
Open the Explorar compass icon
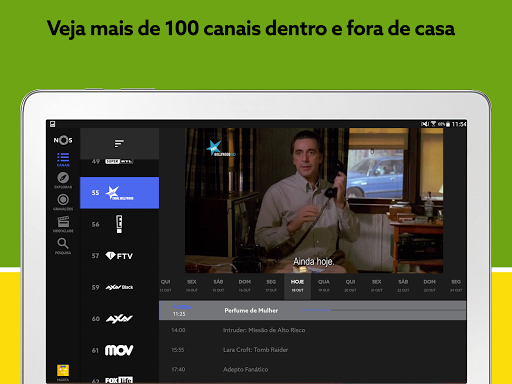tap(63, 180)
